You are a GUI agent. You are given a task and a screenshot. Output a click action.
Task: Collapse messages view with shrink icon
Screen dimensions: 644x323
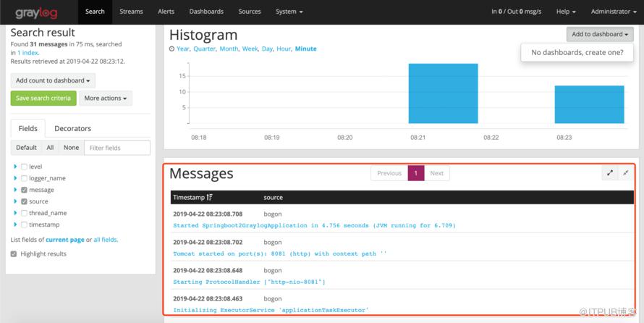[625, 173]
